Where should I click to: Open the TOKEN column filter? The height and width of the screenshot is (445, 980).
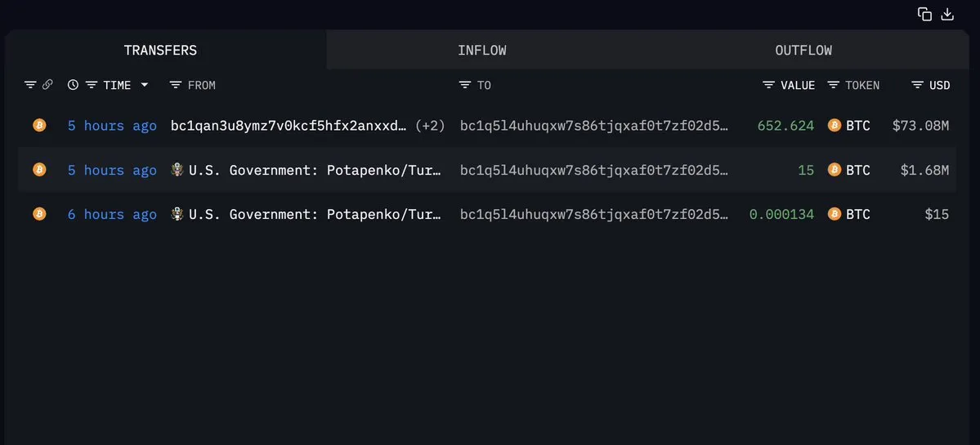coord(834,85)
